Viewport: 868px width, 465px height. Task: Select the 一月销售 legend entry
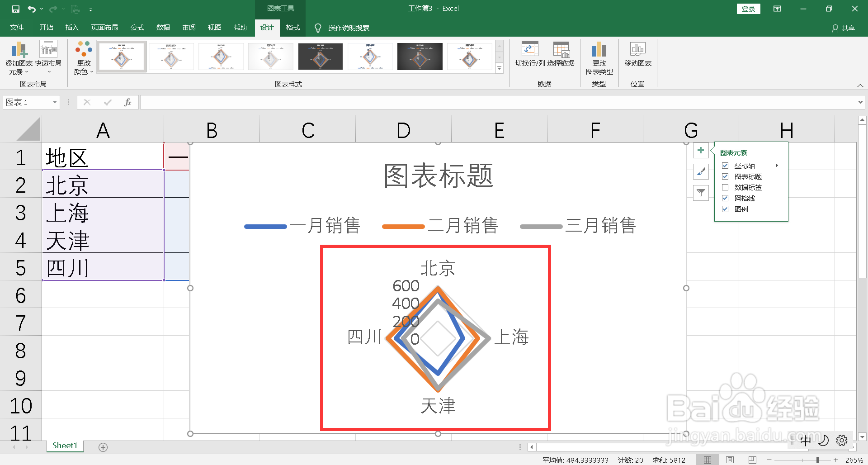click(x=302, y=226)
